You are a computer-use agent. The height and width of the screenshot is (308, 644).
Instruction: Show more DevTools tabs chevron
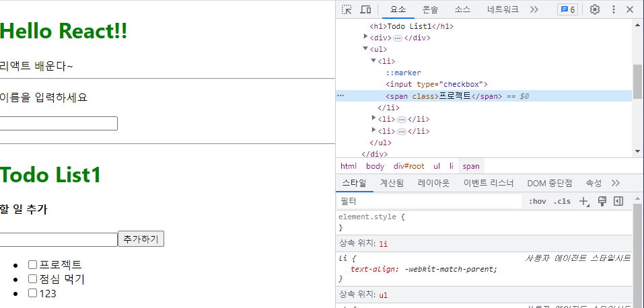[x=534, y=9]
